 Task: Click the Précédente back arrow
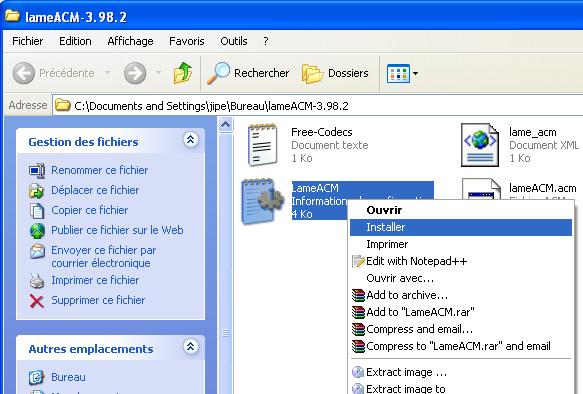pos(24,73)
